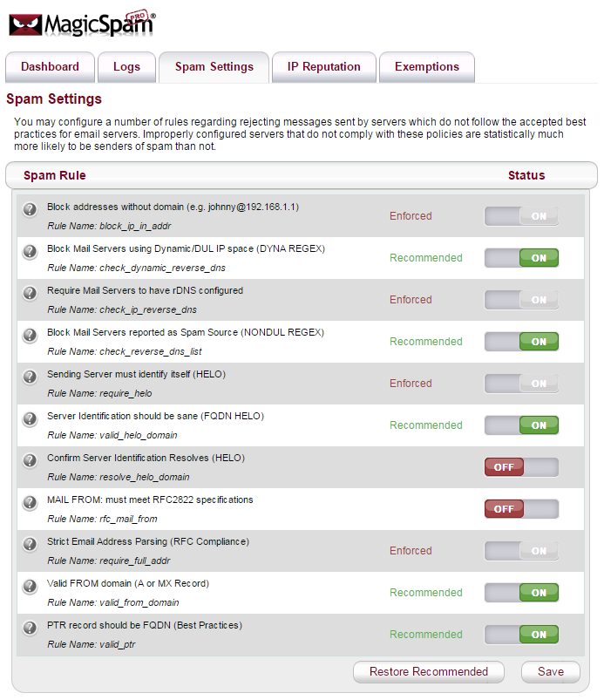This screenshot has height=700, width=604.
Task: Open the Exemptions tab
Action: point(426,67)
